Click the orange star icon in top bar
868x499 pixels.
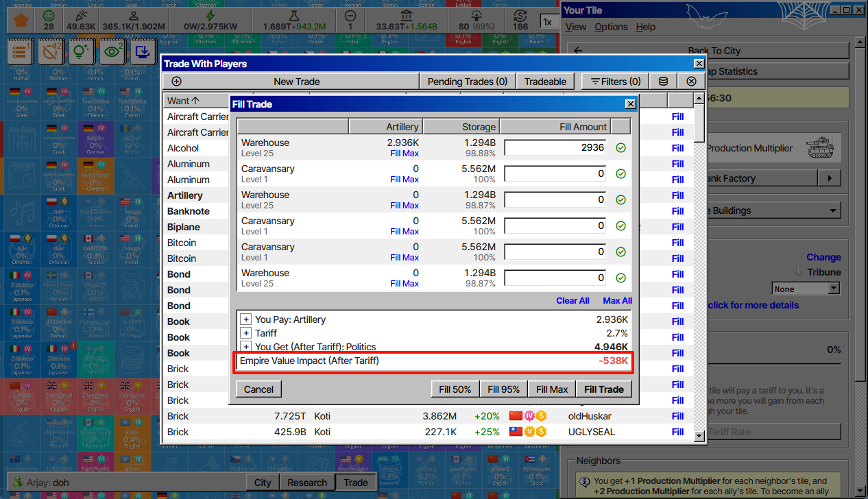point(21,21)
